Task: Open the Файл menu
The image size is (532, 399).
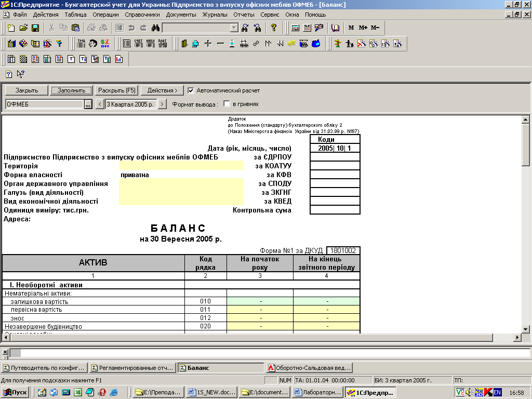Action: [20, 15]
